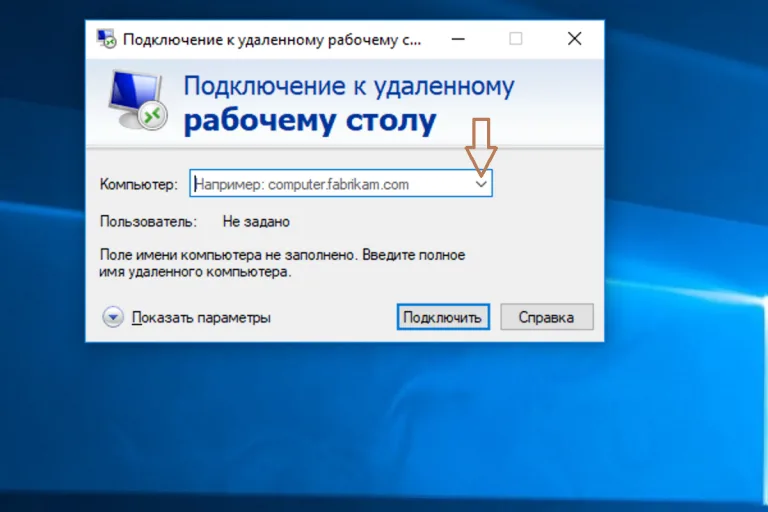This screenshot has width=768, height=512.
Task: Click the Компьютер: label
Action: click(139, 185)
